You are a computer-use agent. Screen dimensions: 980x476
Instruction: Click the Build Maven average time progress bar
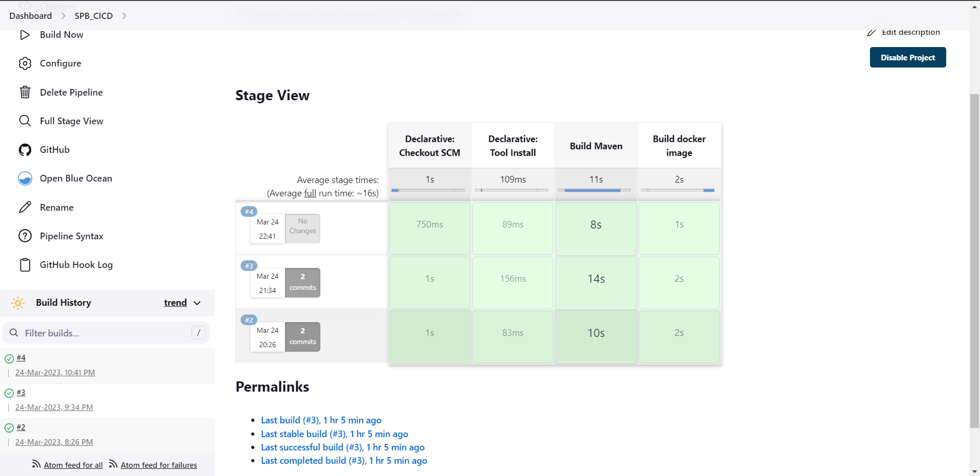pos(595,190)
